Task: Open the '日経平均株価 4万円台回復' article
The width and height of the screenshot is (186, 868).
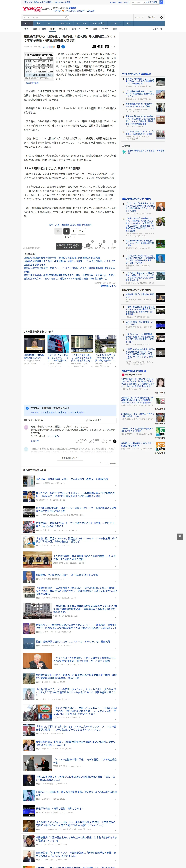Action: click(x=59, y=808)
